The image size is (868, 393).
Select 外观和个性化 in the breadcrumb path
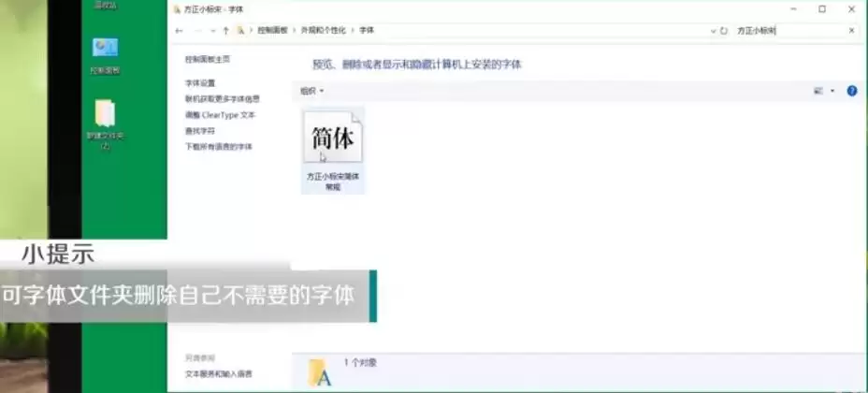[324, 31]
